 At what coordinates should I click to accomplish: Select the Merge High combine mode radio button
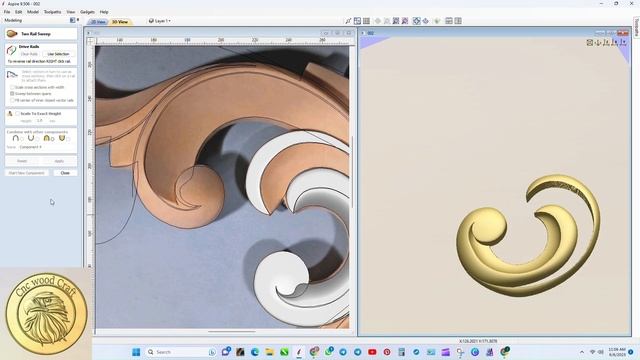[53, 139]
